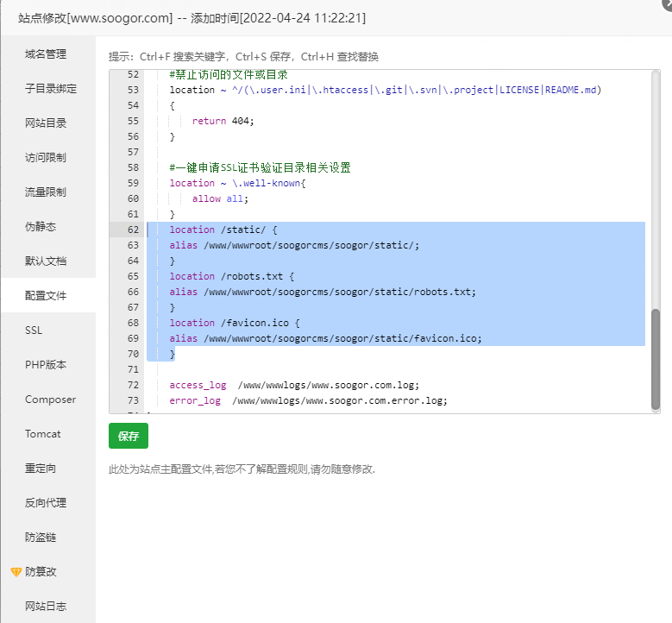Screen dimensions: 672x623
Task: Click the 'location /favicon.ico {' line
Action: [x=235, y=323]
